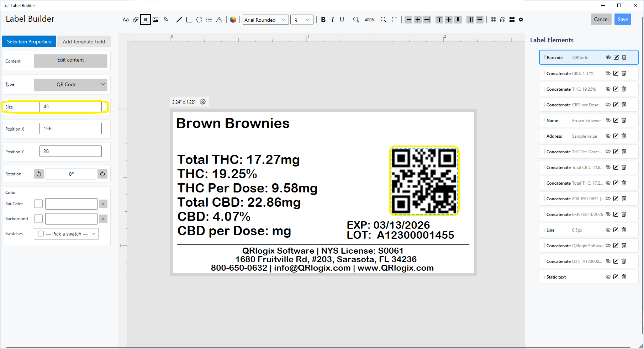644x349 pixels.
Task: Fit label to screen icon
Action: tap(395, 20)
